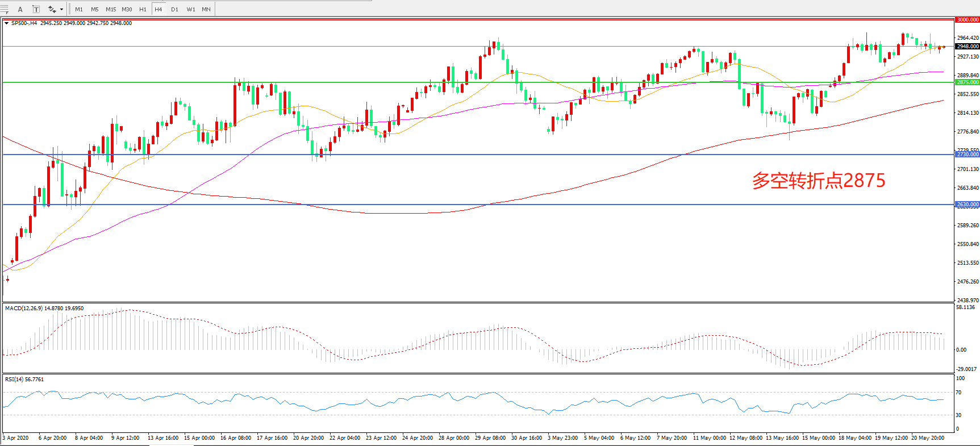980x446 pixels.
Task: Select the H1 timeframe button
Action: point(143,9)
